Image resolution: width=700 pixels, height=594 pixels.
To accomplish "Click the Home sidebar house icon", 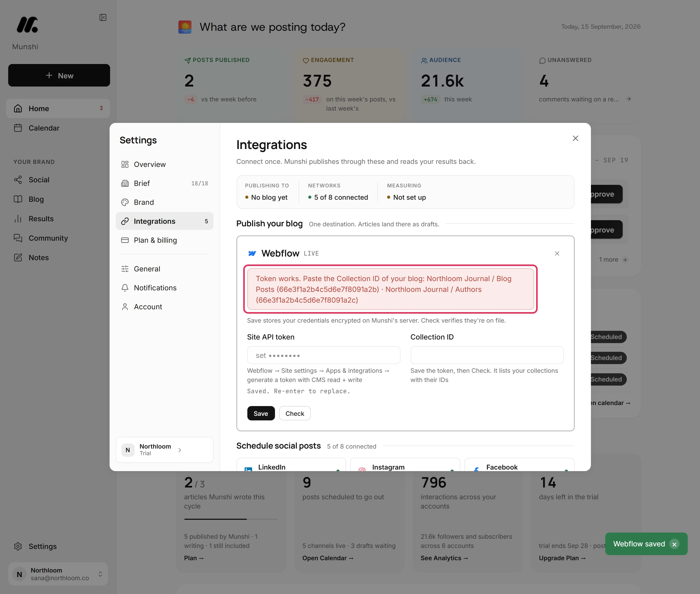I will click(18, 108).
